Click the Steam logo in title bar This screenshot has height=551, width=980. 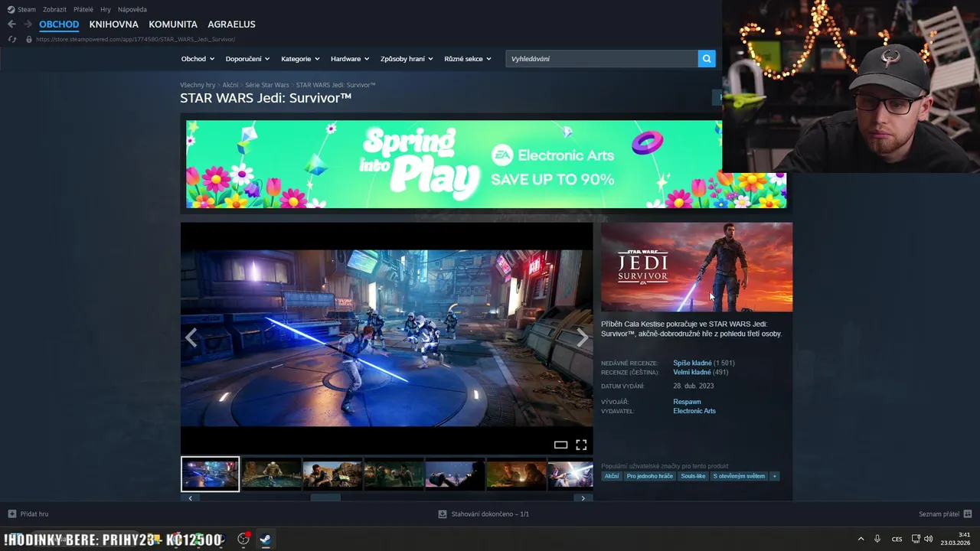coord(11,9)
